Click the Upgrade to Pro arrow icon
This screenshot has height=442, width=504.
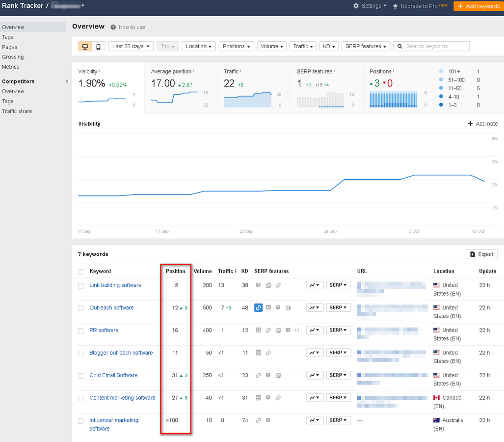click(396, 6)
